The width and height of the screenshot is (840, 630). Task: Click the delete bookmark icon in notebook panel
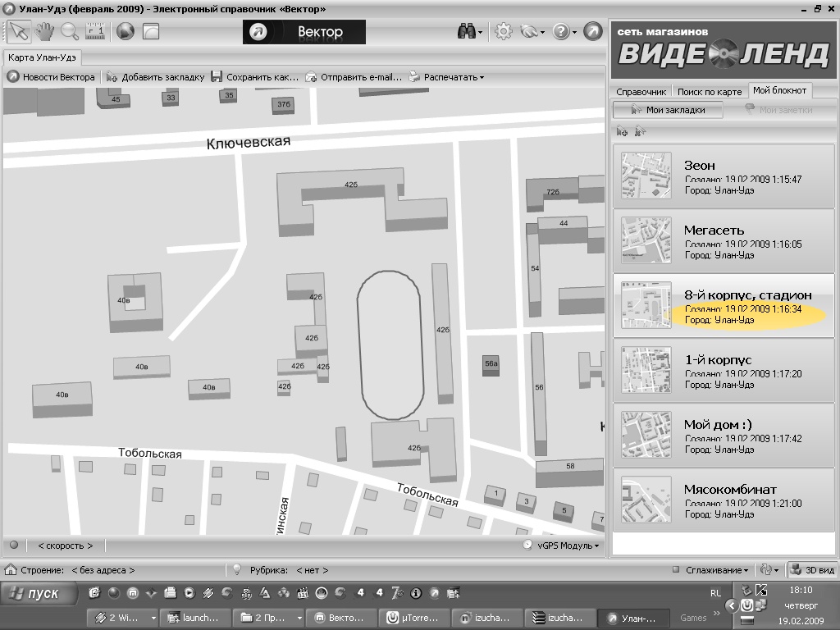tap(640, 130)
